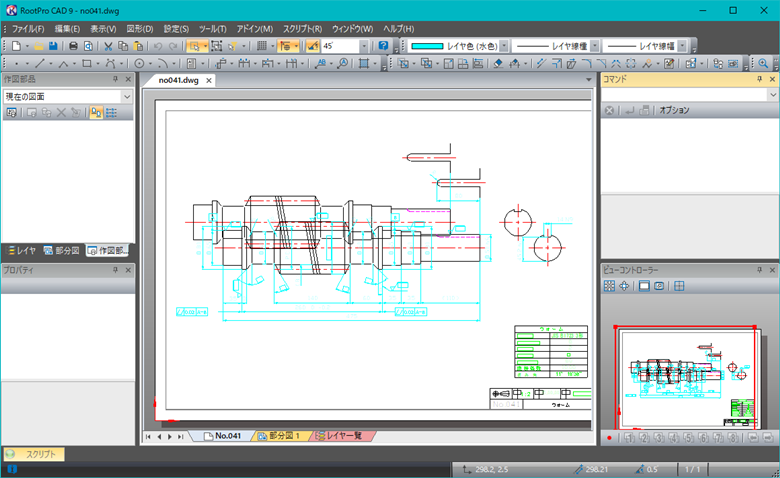Image resolution: width=780 pixels, height=478 pixels.
Task: Open the 図形(D) menu
Action: 139,28
